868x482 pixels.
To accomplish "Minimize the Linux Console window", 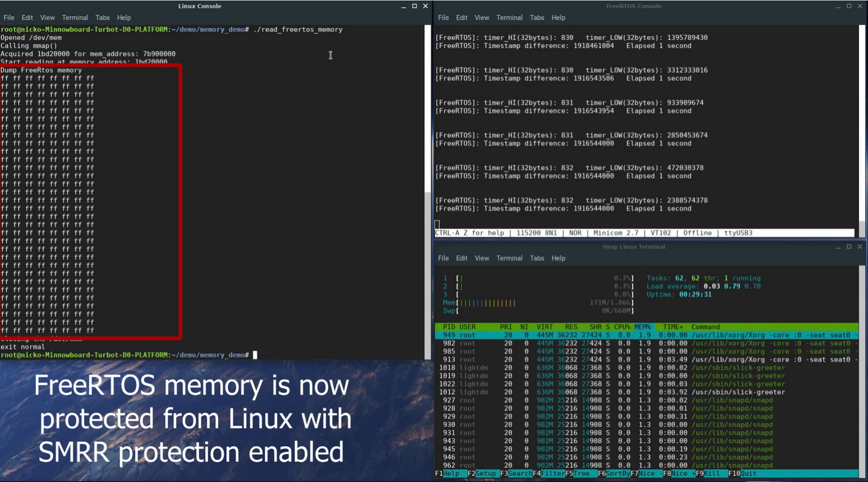I will tap(404, 6).
